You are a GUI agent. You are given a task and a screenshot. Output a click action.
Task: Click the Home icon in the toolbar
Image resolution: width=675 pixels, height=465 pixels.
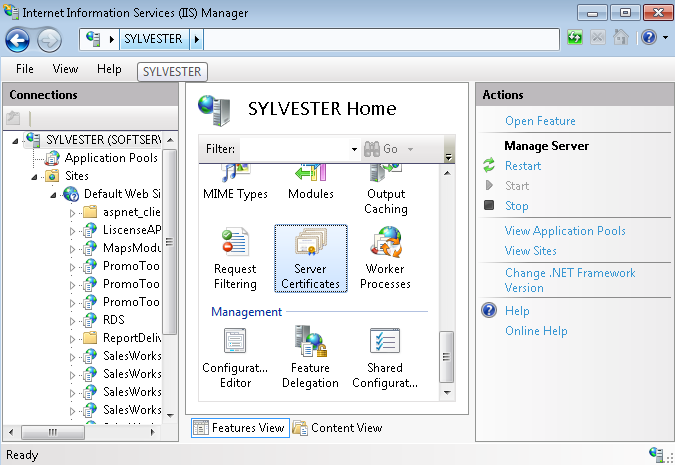(x=620, y=37)
